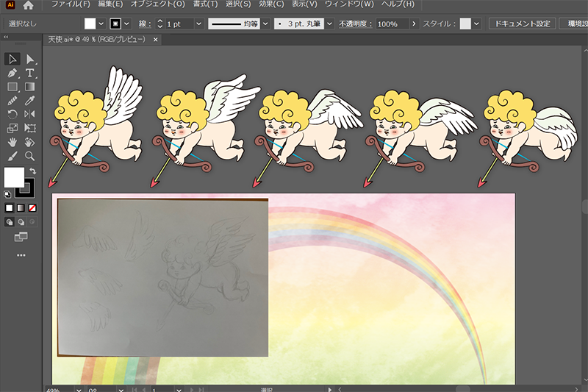588x392 pixels.
Task: Click the Zoom magnifier tool
Action: (30, 156)
